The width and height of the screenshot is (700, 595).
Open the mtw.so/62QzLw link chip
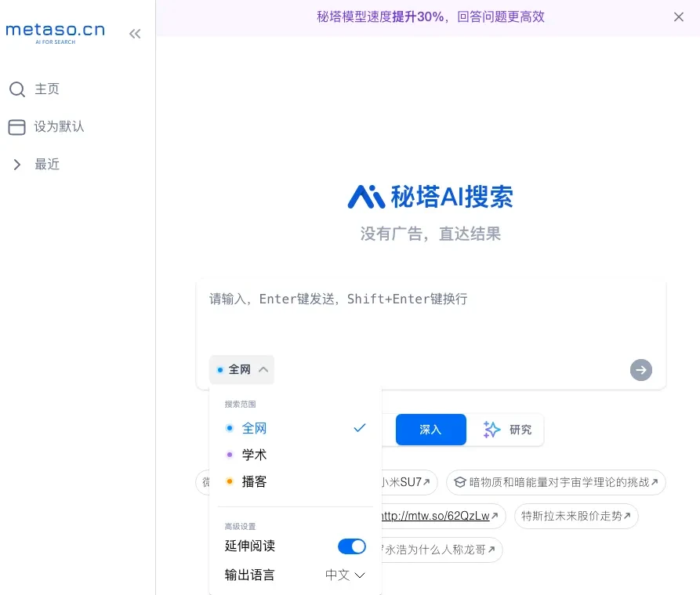point(443,516)
